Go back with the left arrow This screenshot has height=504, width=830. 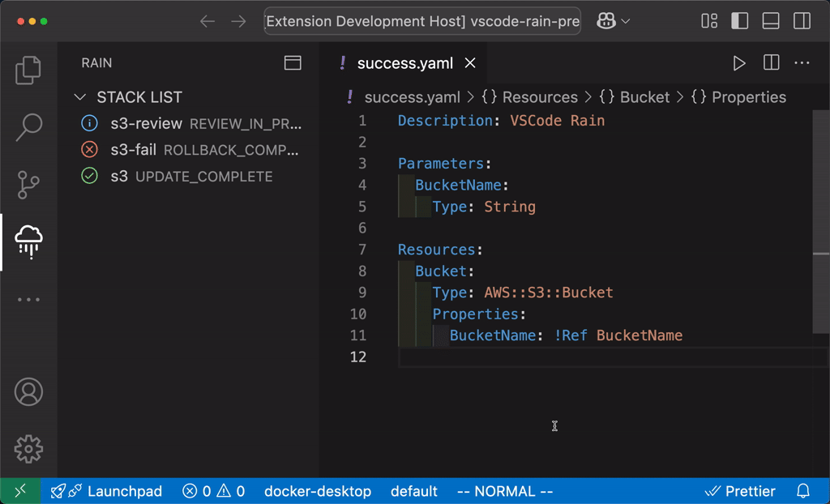[207, 21]
